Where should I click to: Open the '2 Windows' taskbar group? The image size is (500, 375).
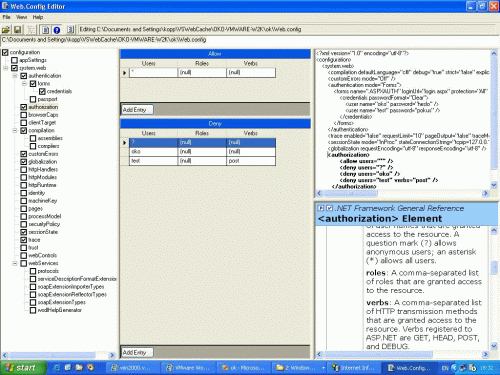[299, 368]
